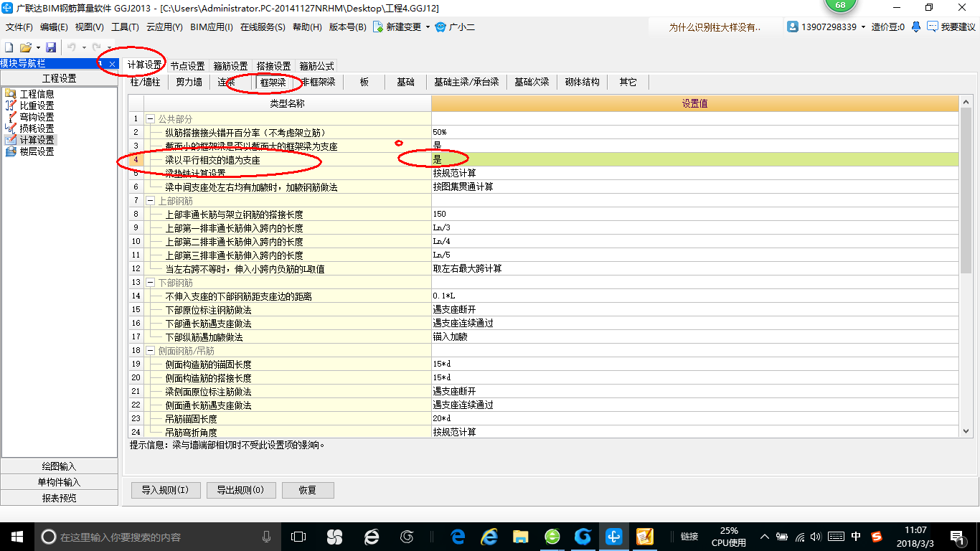Click the 单构件输入 module button
Viewport: 980px width, 551px height.
click(59, 482)
